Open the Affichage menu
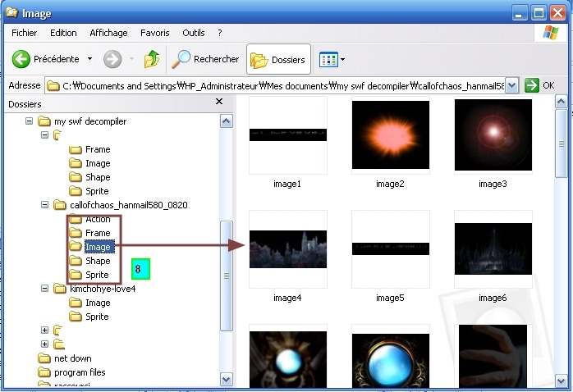This screenshot has height=392, width=573. tap(108, 33)
